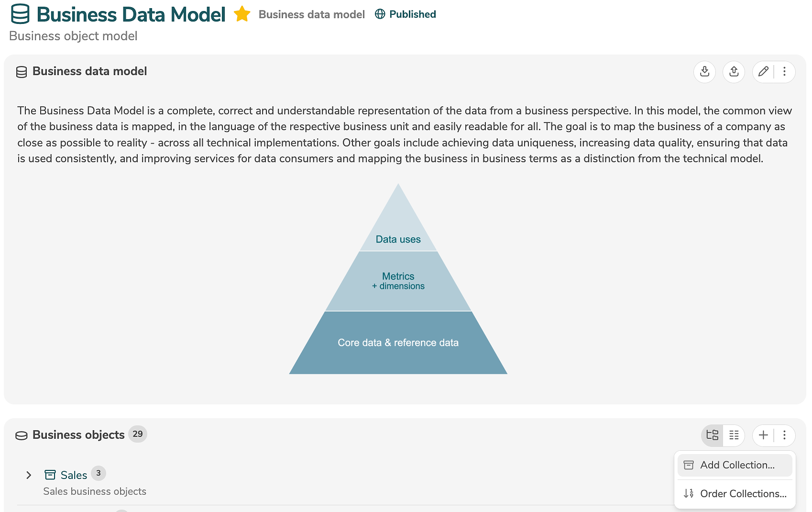The height and width of the screenshot is (512, 812).
Task: Click the Business data model breadcrumb label
Action: [x=311, y=14]
